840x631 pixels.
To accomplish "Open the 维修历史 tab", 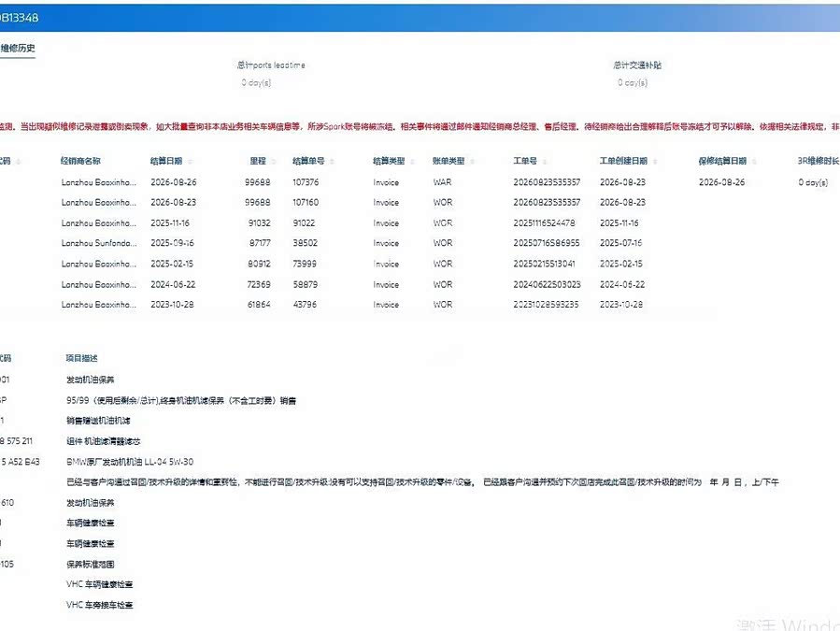I will point(18,49).
